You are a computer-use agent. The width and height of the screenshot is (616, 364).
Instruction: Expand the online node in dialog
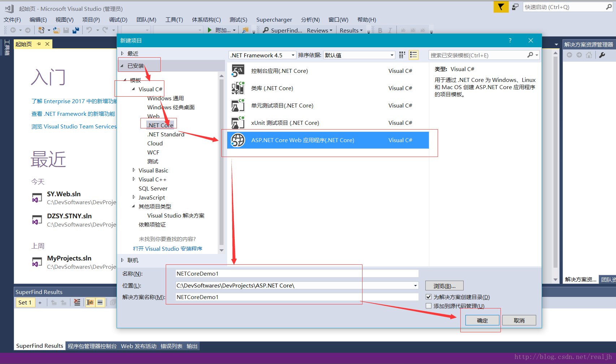pyautogui.click(x=122, y=260)
